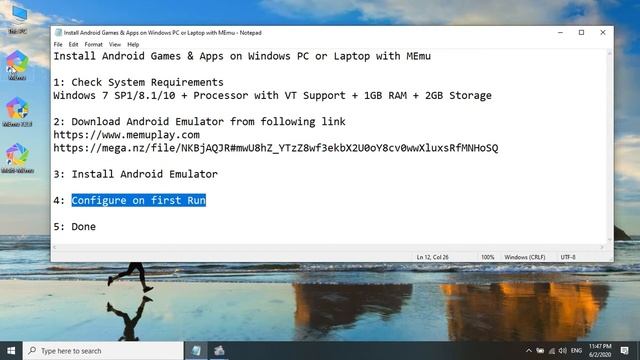
Task: Maximize the Notepad window
Action: [x=582, y=33]
